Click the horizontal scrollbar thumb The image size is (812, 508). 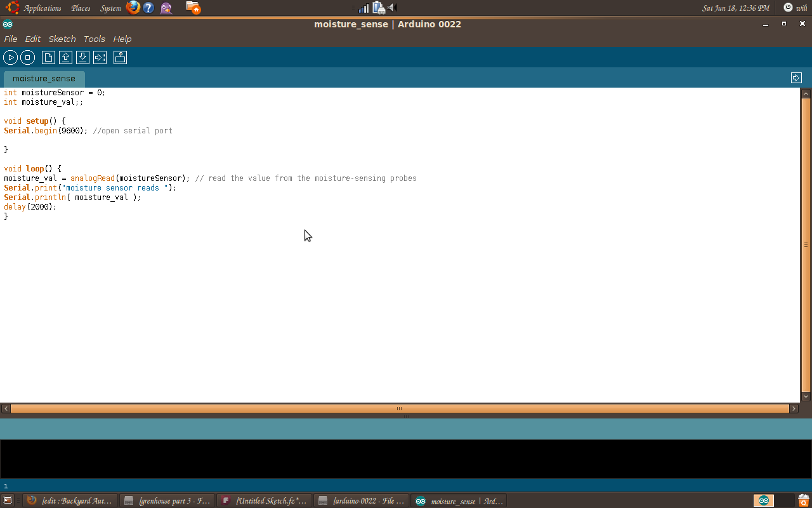[x=400, y=409]
